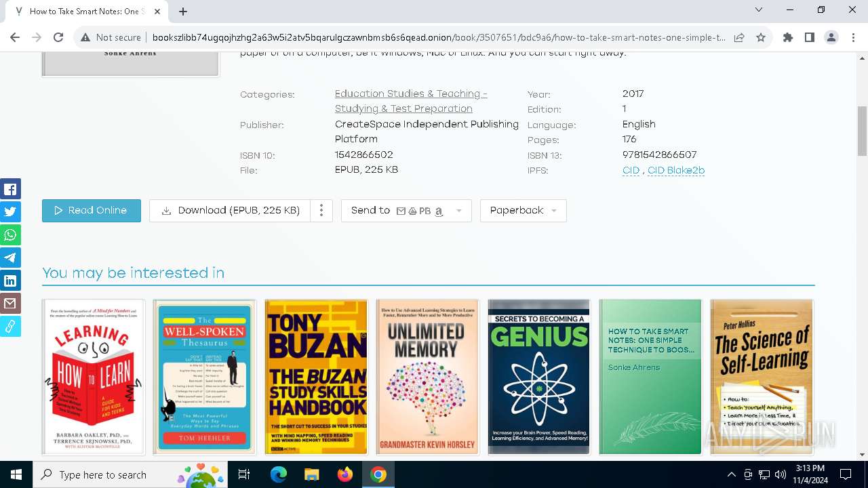Open The Science of Self-Learning cover
Screen dimensions: 868x488
click(762, 377)
